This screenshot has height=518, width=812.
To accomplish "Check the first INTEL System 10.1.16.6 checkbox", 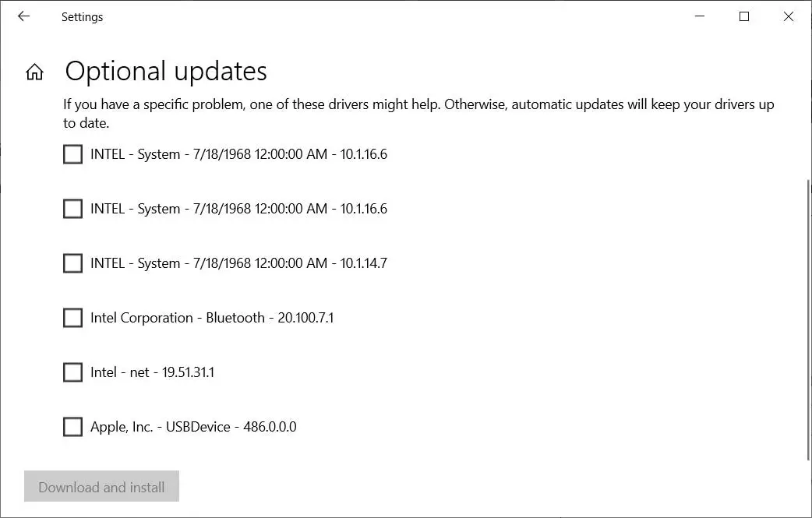I will (72, 154).
